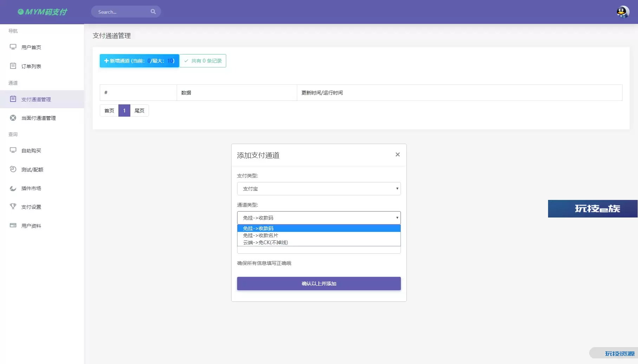
Task: Click the plugin market icon beside 插件市场
Action: (13, 188)
